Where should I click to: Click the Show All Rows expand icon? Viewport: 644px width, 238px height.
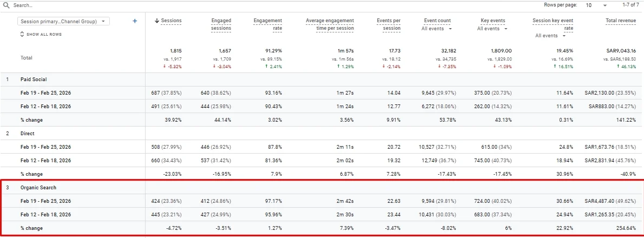(x=22, y=35)
